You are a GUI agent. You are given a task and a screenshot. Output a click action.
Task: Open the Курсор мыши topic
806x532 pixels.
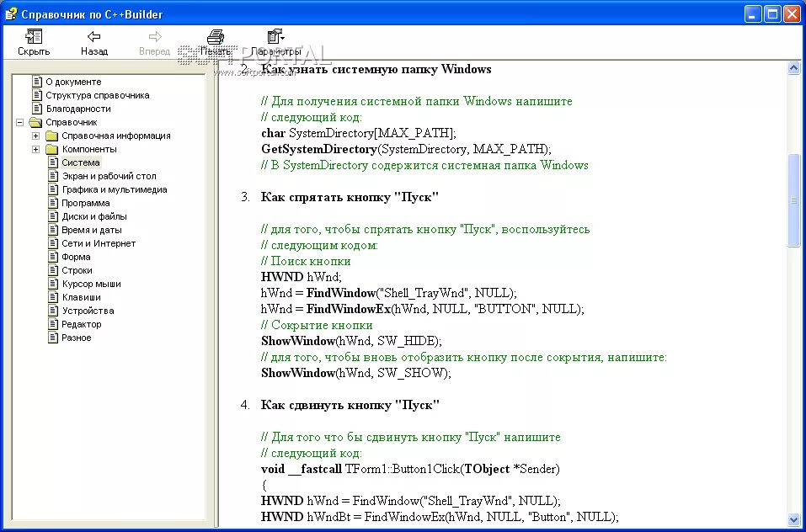tap(92, 284)
